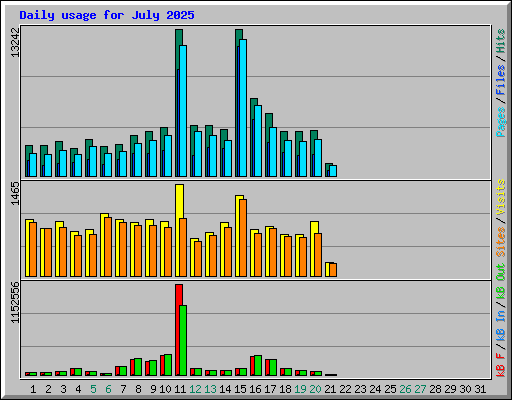Click day 14 on the x-axis

[225, 389]
